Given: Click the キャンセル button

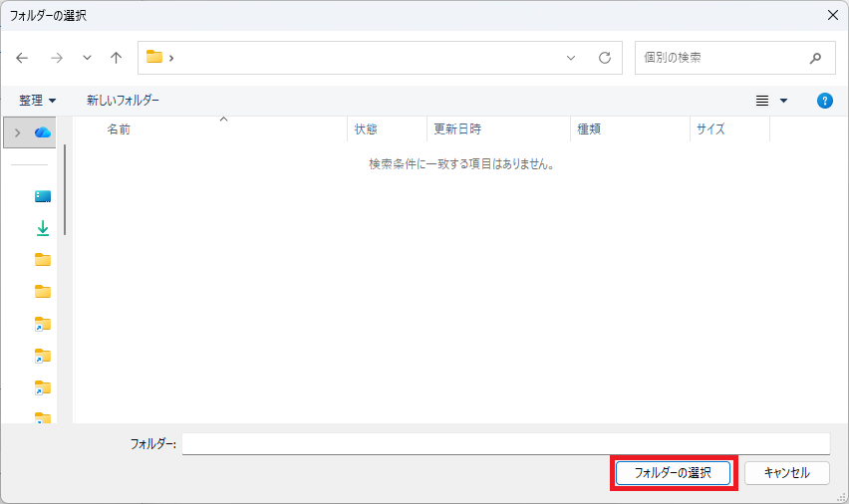Looking at the screenshot, I should tap(786, 473).
